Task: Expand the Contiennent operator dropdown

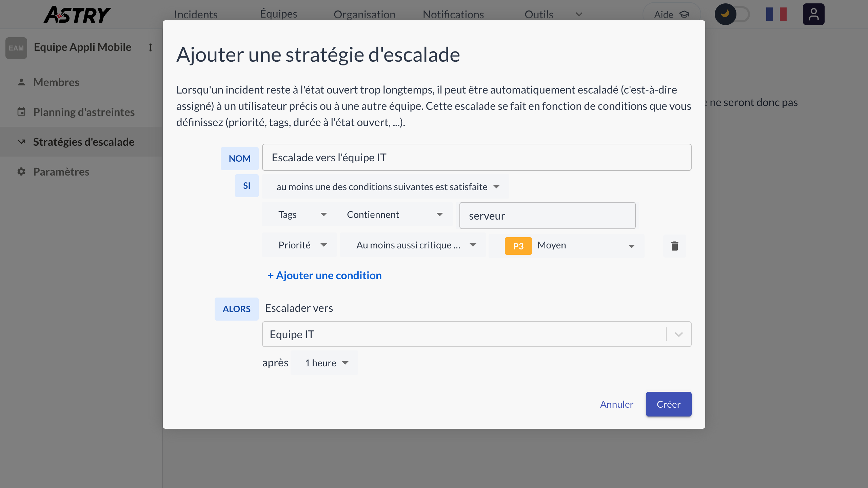Action: [x=394, y=215]
